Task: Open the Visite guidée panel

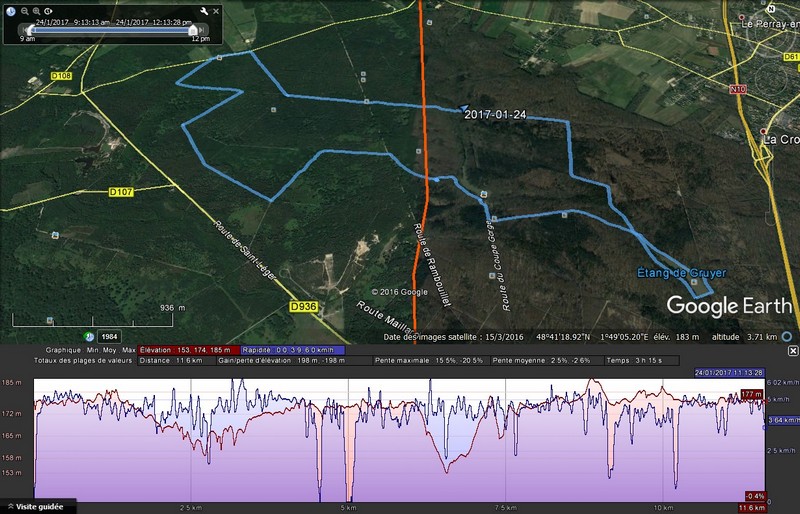Action: tap(39, 507)
